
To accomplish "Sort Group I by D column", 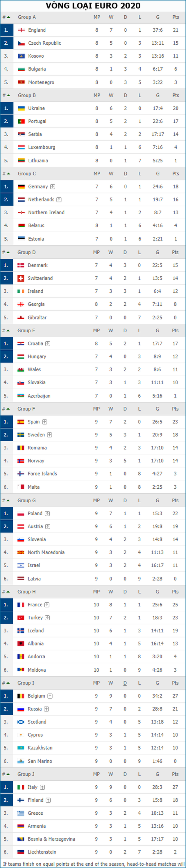I will point(125,683).
